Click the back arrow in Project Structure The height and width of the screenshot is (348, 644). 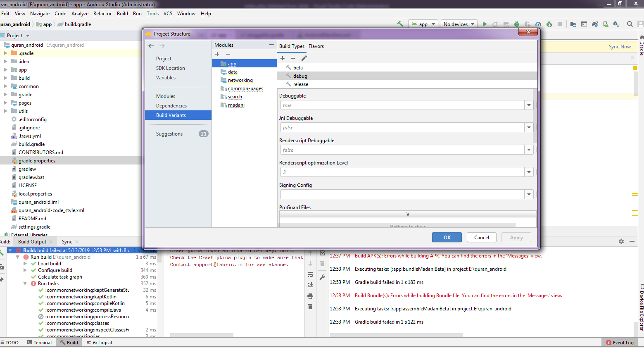pos(151,46)
